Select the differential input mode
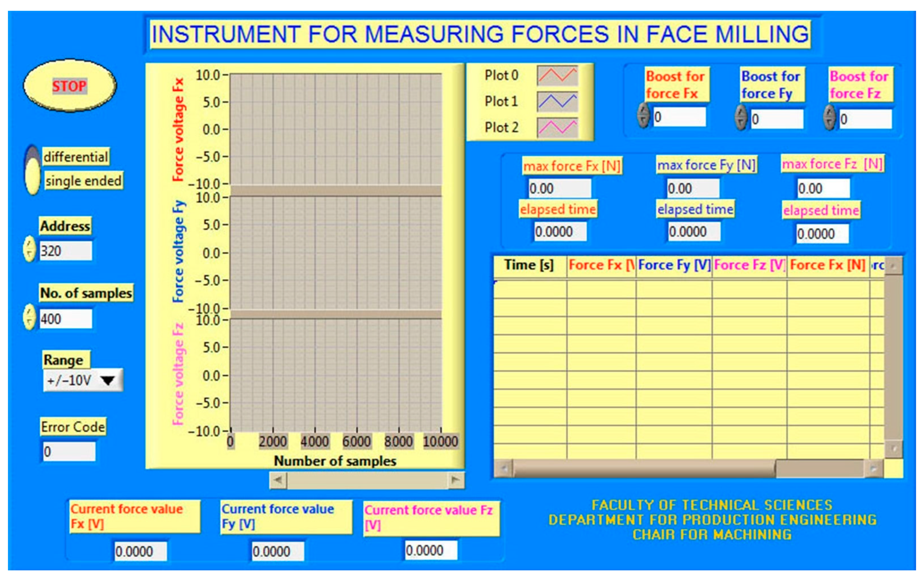Image resolution: width=924 pixels, height=580 pixels. (x=76, y=157)
